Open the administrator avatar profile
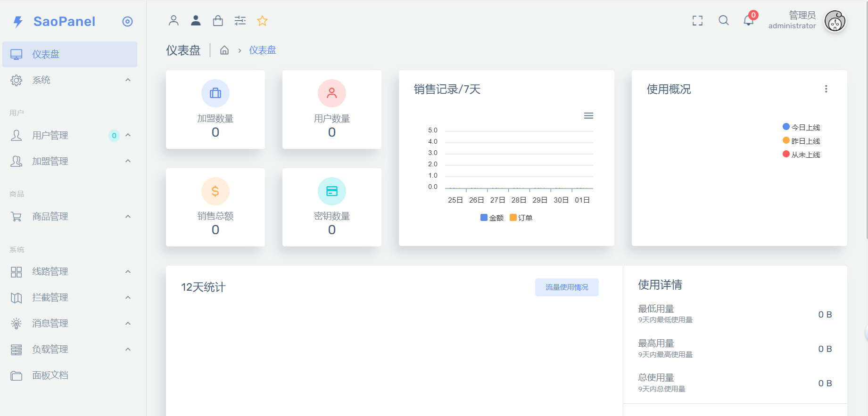 [x=835, y=21]
